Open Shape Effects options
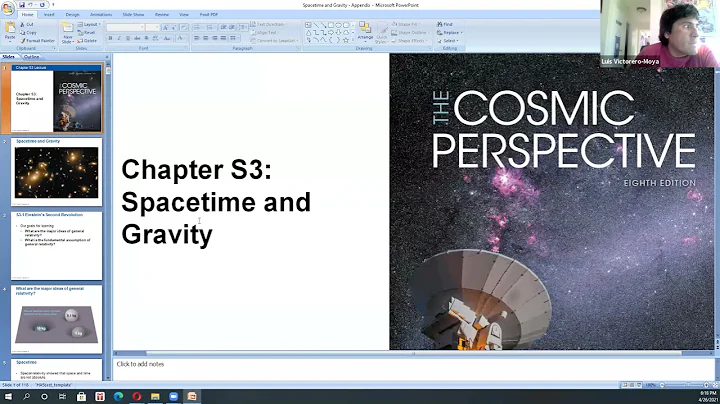 point(409,41)
